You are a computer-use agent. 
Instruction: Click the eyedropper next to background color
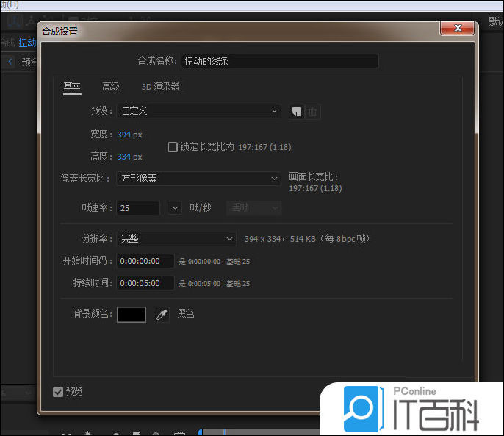162,315
